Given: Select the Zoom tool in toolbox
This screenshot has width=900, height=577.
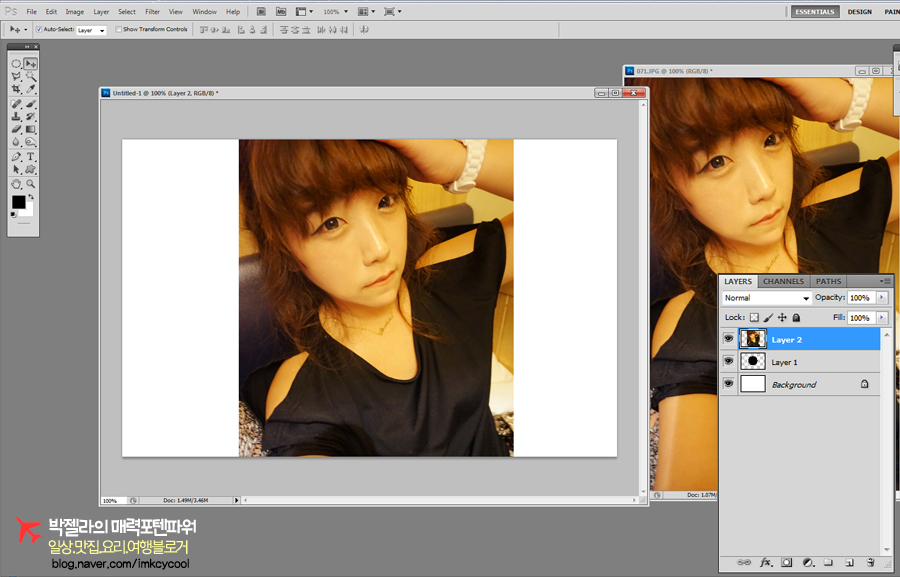Looking at the screenshot, I should (31, 185).
